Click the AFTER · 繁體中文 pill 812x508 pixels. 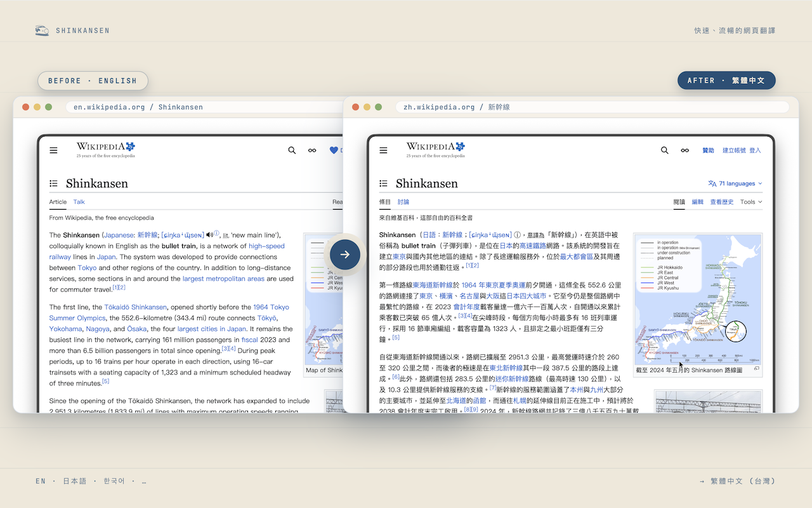click(726, 81)
